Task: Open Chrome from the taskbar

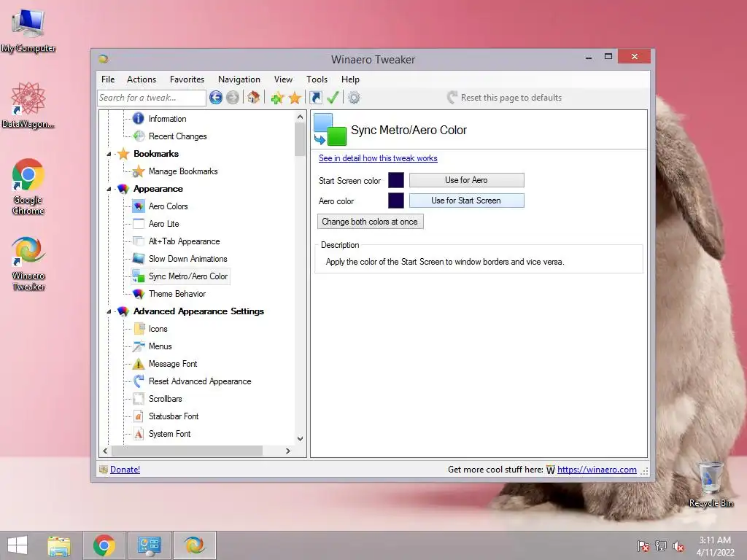Action: 104,545
